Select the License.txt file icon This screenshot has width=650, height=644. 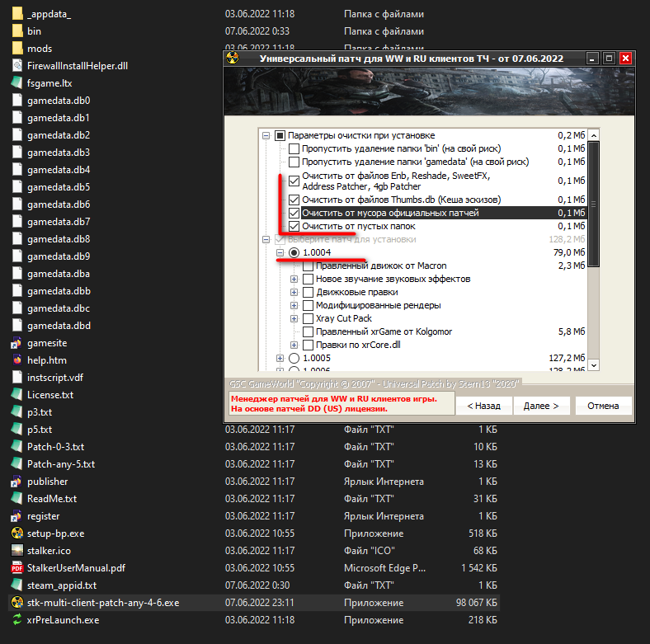pyautogui.click(x=17, y=394)
